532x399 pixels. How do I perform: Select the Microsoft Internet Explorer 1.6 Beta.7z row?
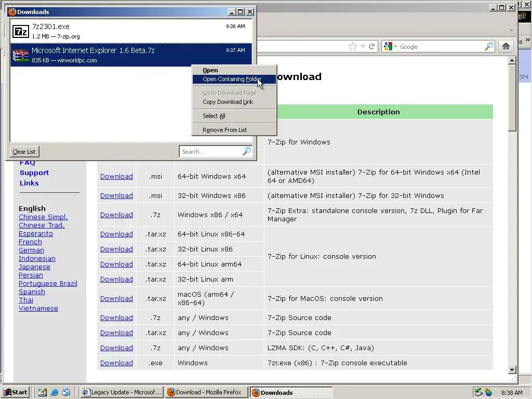tap(131, 55)
